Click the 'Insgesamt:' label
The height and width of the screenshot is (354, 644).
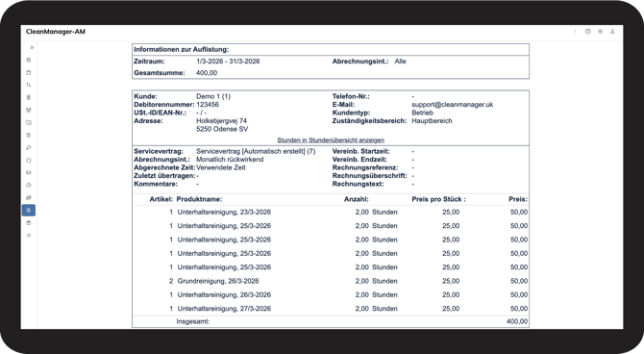click(x=192, y=321)
